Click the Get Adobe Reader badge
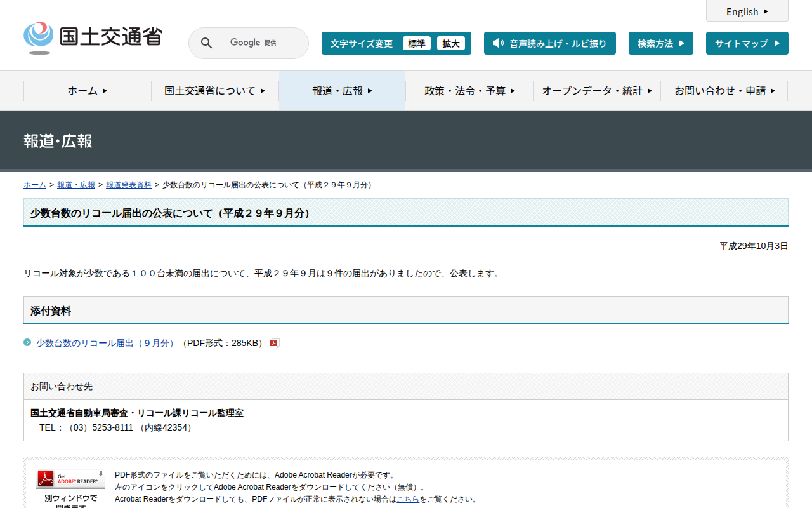 coord(70,479)
